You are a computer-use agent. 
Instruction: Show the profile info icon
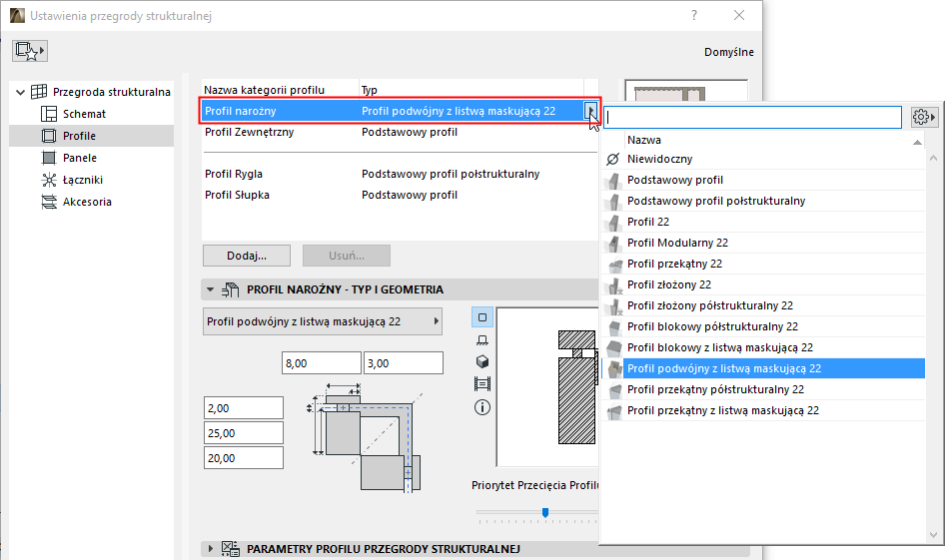pyautogui.click(x=482, y=407)
